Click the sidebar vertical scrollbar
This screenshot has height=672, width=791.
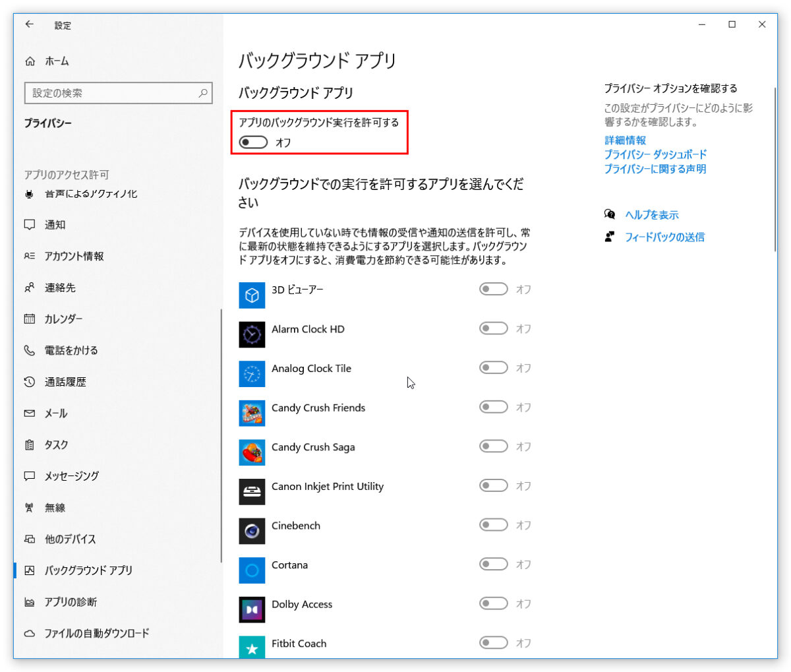coord(221,435)
